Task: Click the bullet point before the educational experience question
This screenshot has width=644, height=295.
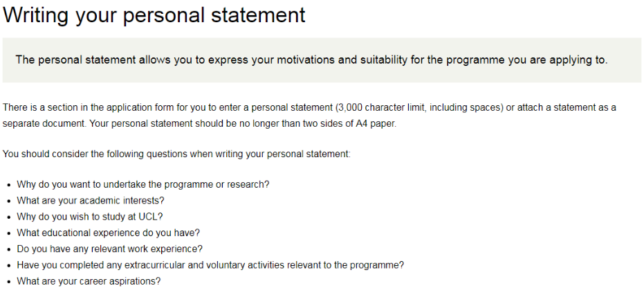Action: (8, 233)
